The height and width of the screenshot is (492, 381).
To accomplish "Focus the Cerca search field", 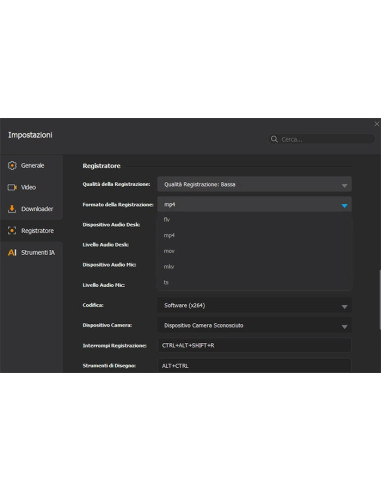I will [322, 139].
